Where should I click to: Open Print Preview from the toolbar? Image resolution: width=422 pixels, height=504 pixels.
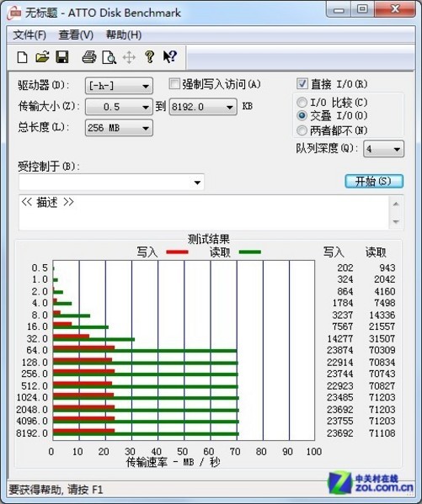click(109, 57)
